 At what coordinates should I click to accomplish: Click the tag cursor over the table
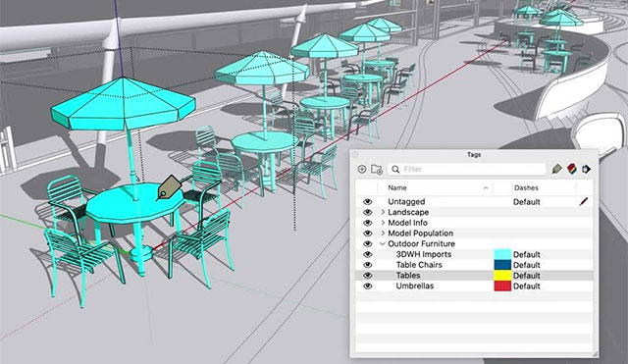[x=170, y=187]
